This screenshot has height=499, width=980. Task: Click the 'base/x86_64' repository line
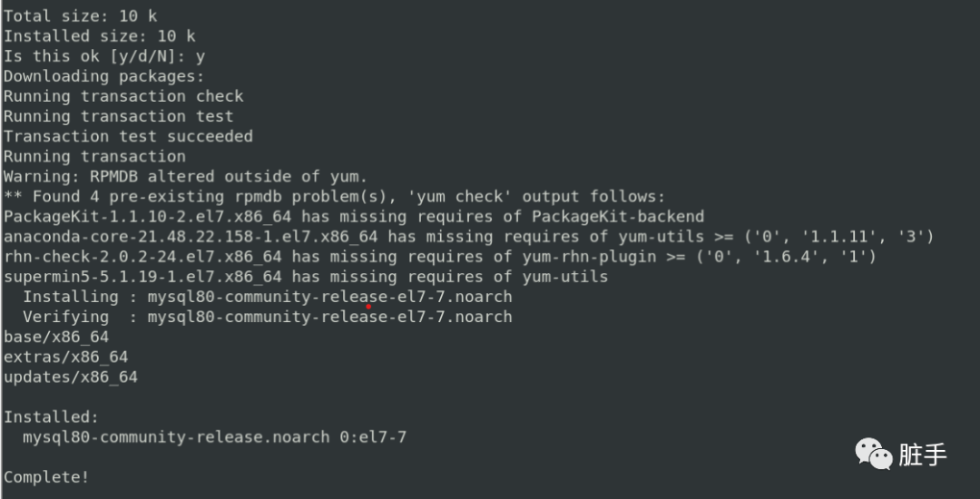click(56, 338)
